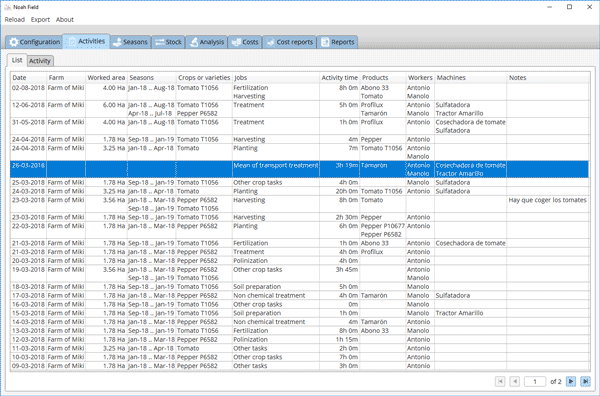Click the Seasons tab icon
600x396 pixels.
click(x=117, y=42)
